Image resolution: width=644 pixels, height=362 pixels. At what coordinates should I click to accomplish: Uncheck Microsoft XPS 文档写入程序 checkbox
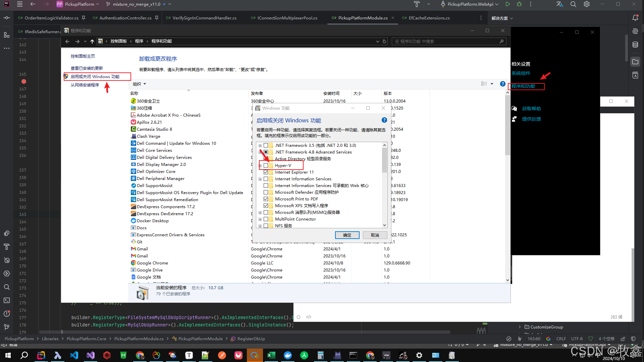[x=266, y=206]
